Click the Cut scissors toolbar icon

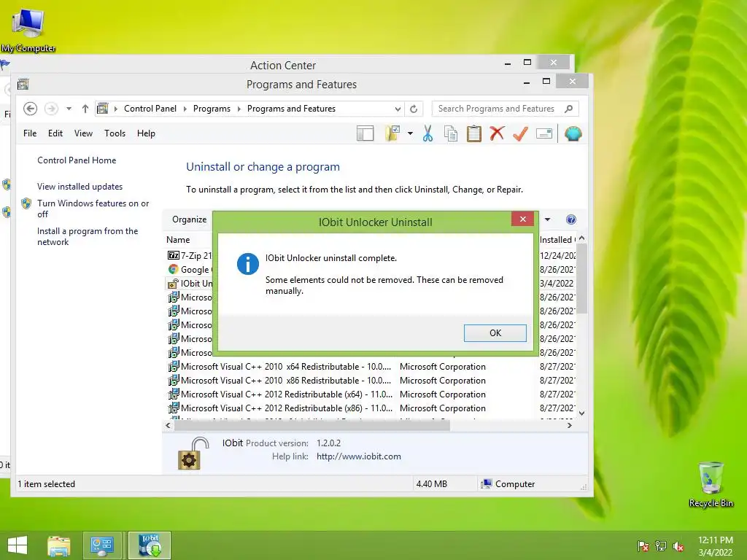427,134
